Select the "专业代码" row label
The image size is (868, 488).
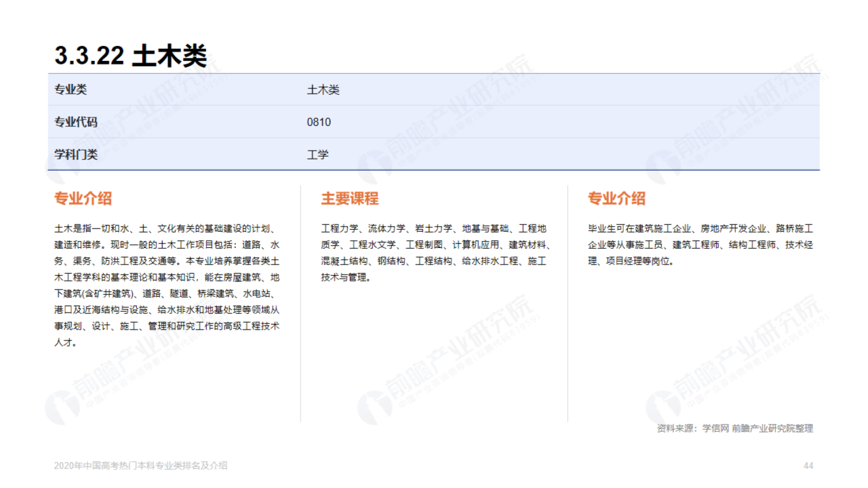pos(76,122)
